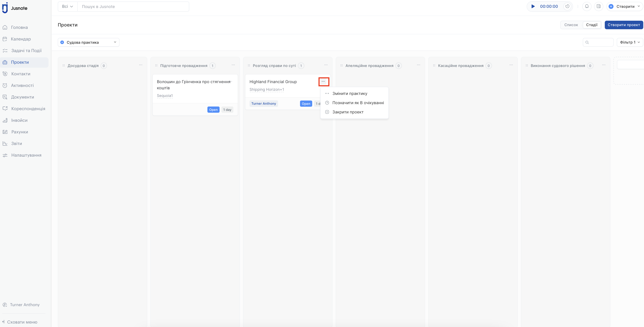Click the Turner Anthony tag on card

[264, 104]
